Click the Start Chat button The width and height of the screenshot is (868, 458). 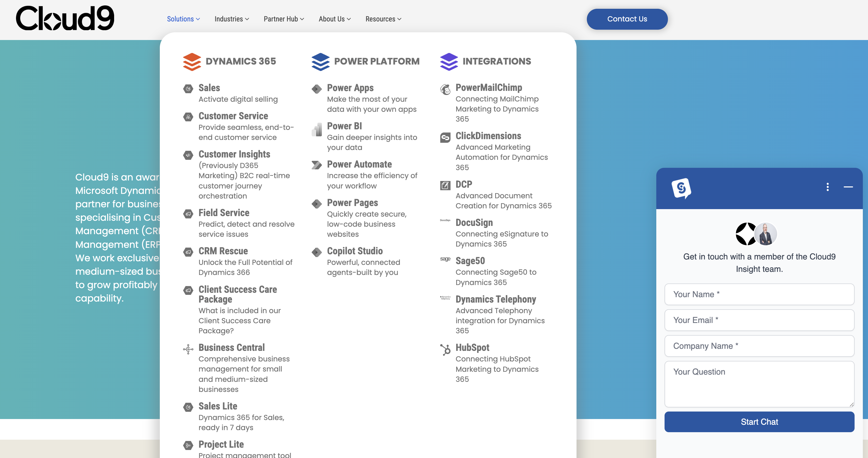pyautogui.click(x=759, y=422)
